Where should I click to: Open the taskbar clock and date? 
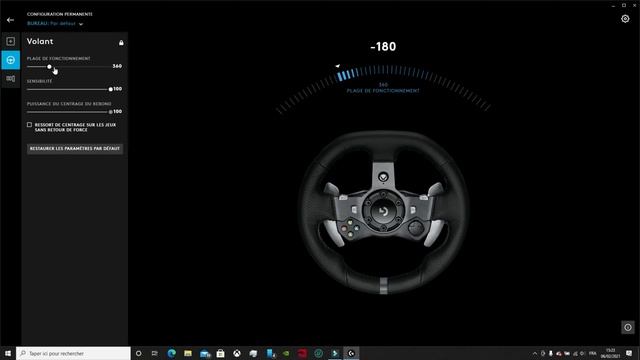610,353
